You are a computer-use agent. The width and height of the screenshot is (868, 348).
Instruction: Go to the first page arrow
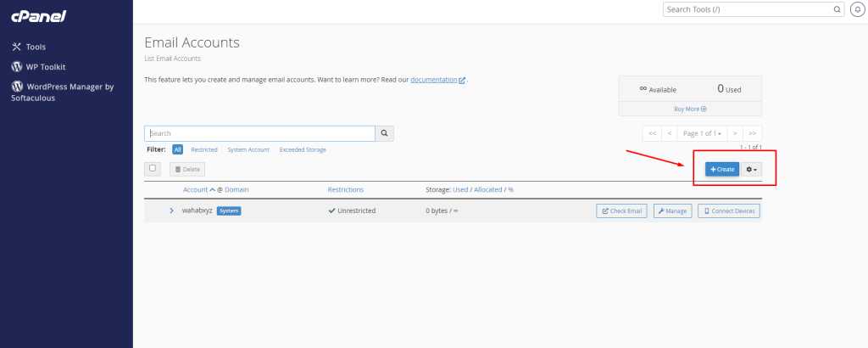click(652, 133)
